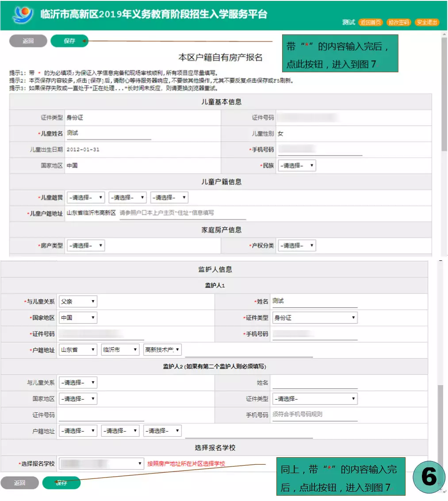Click the birth date value 2012-01-31

click(x=83, y=150)
